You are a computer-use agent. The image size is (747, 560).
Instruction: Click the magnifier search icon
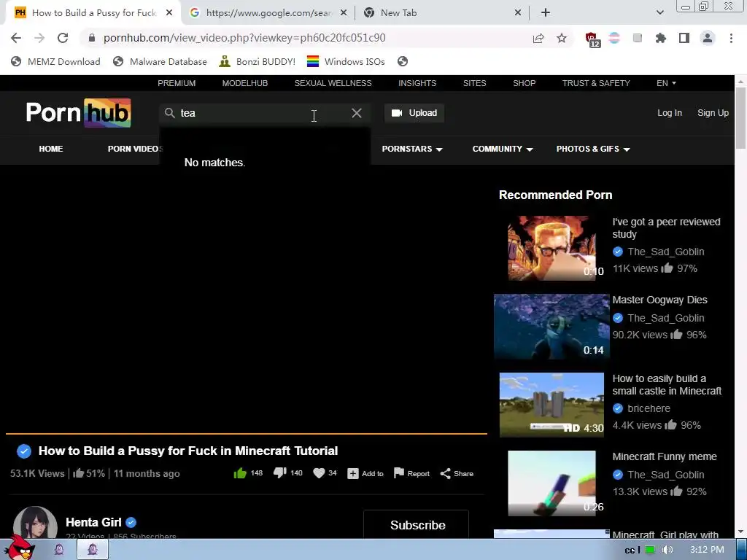[x=169, y=113]
